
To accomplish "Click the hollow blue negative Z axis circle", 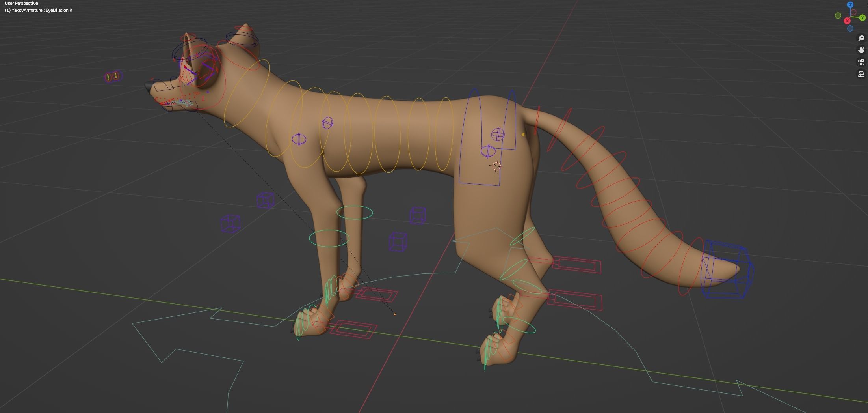I will (850, 28).
